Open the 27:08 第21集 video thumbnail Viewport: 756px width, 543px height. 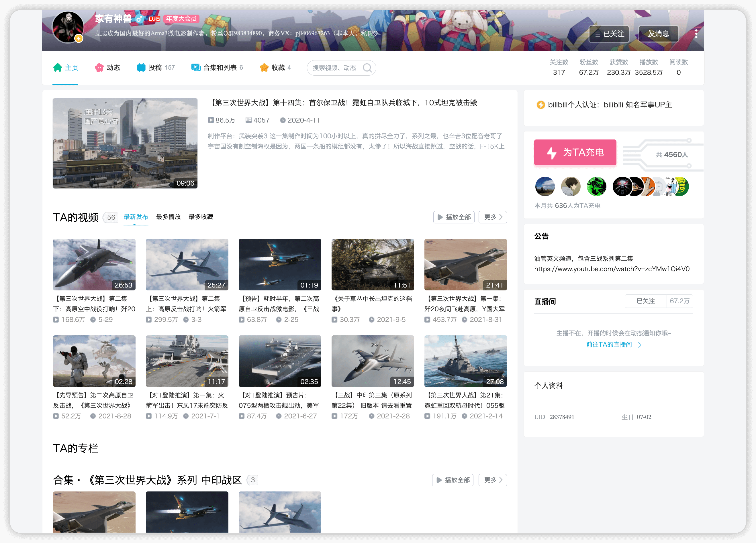tap(466, 361)
